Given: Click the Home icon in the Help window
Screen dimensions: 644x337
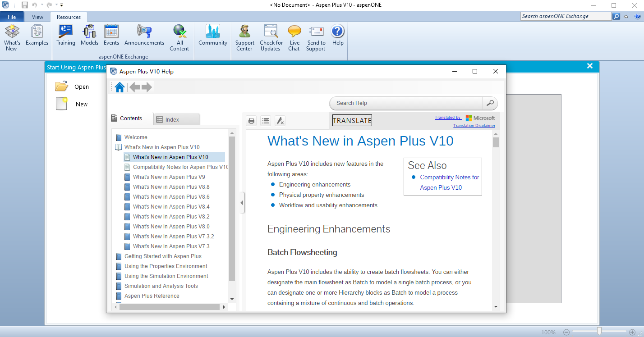Looking at the screenshot, I should point(119,87).
